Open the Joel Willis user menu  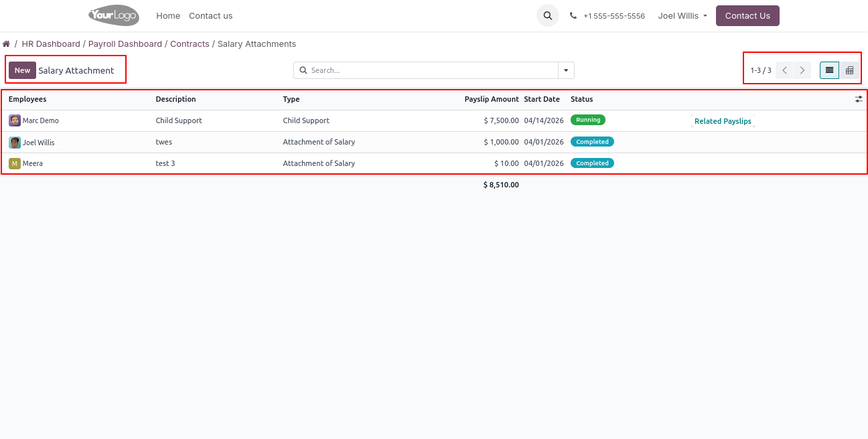coord(682,15)
